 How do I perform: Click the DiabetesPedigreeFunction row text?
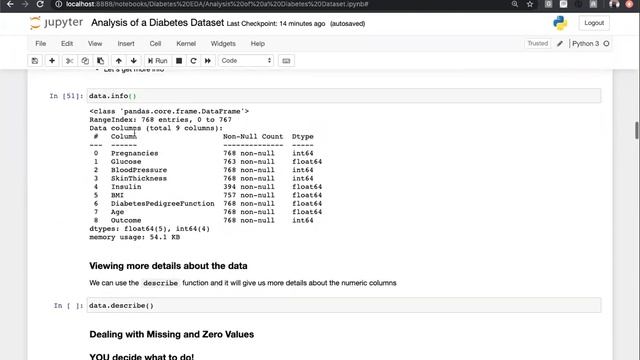coord(162,204)
